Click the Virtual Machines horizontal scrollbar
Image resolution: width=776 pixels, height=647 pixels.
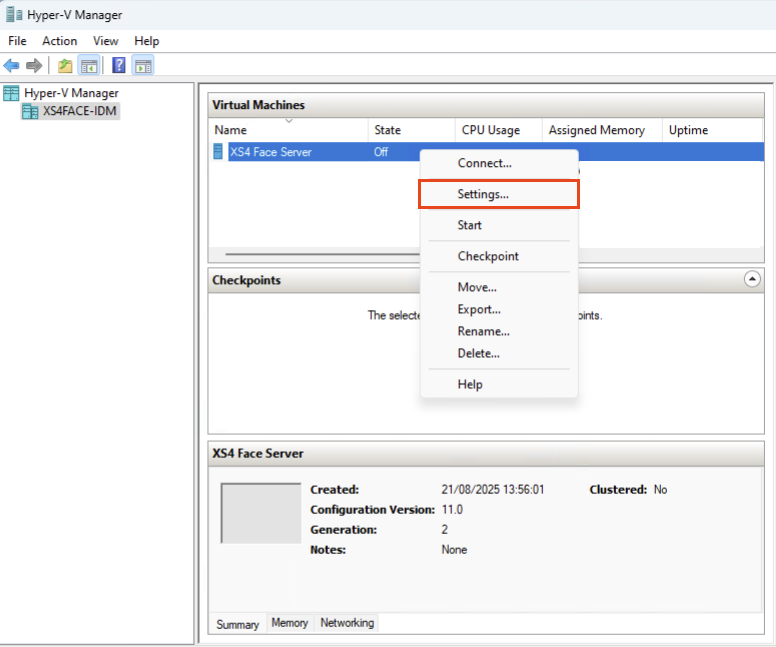[x=322, y=254]
